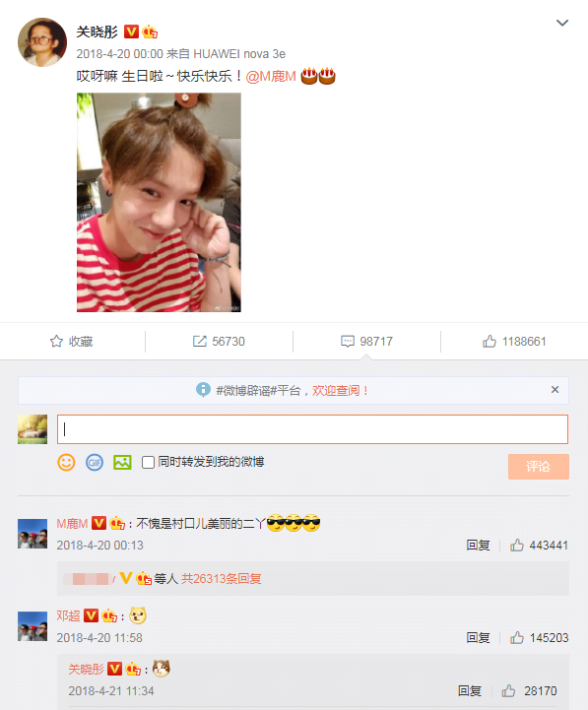This screenshot has width=588, height=710.
Task: Open the striped-shirt selfie photo thumbnail
Action: [159, 203]
